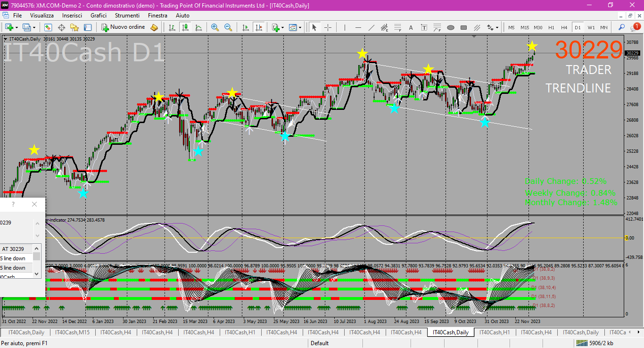
Task: Toggle the Terminal panel icon
Action: (x=88, y=27)
